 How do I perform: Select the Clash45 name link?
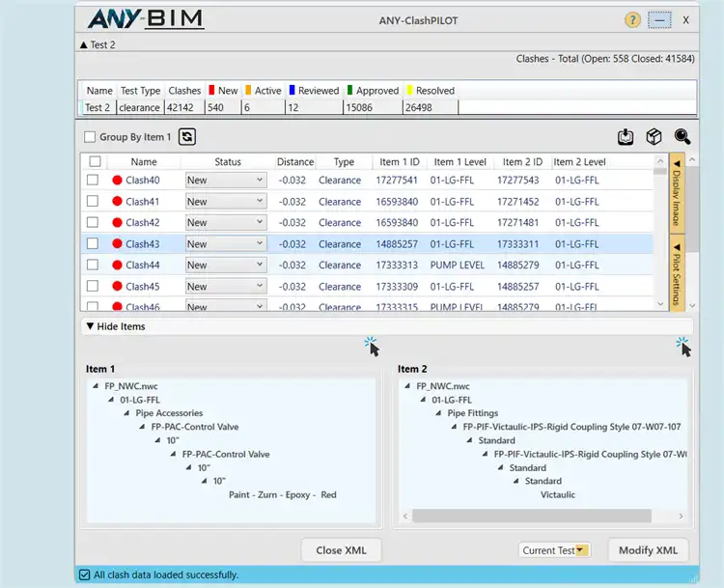(x=143, y=287)
